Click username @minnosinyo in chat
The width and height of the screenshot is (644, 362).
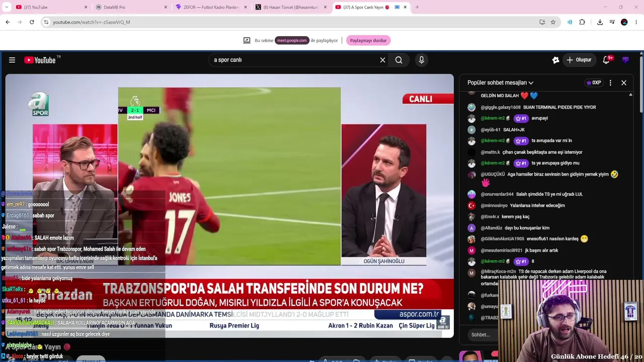click(494, 205)
